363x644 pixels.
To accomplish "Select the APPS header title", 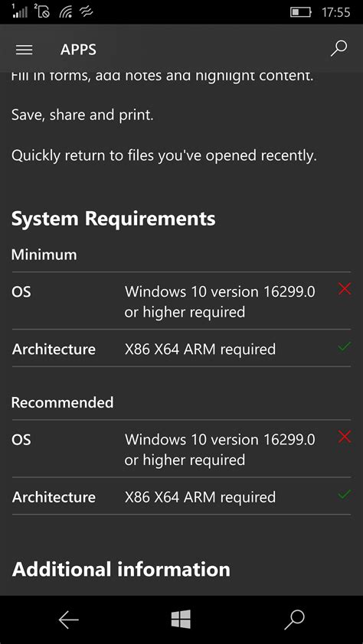I will pyautogui.click(x=78, y=50).
